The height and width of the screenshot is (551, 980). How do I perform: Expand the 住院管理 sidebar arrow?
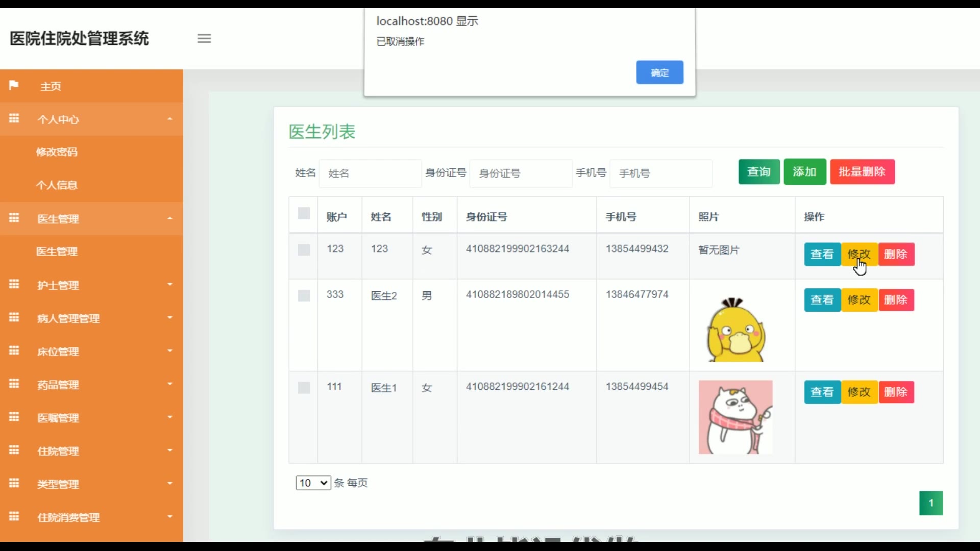(x=170, y=450)
